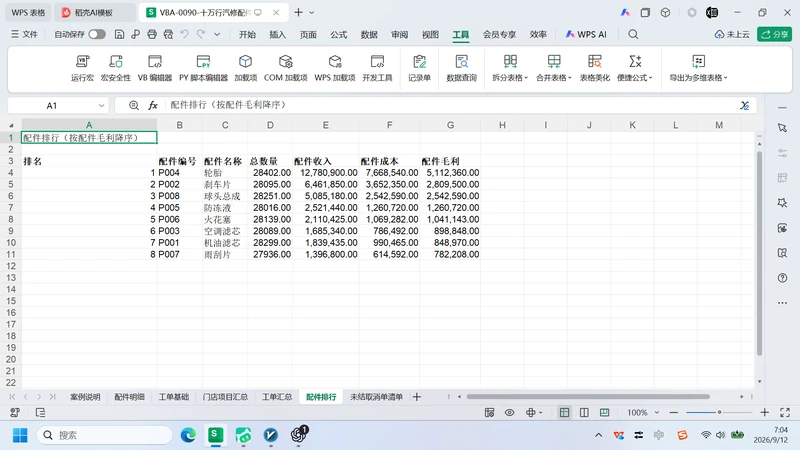
Task: Toggle eye protection mode icon
Action: 509,412
